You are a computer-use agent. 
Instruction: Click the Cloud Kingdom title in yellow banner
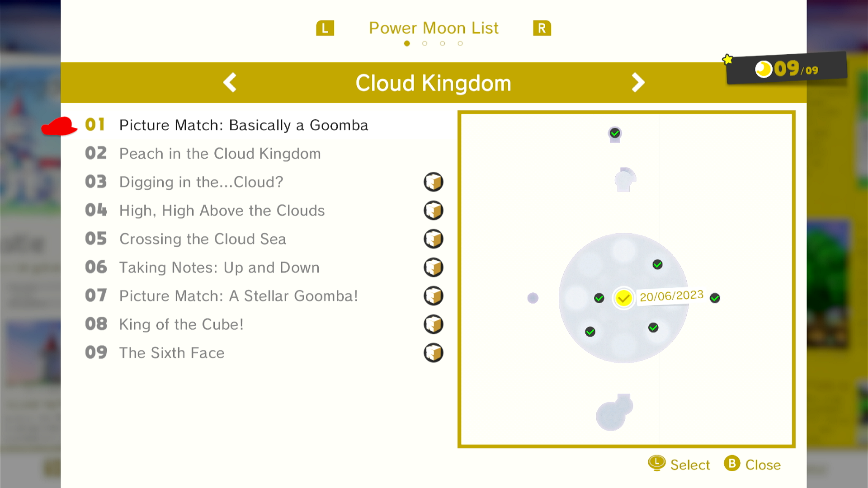point(433,83)
